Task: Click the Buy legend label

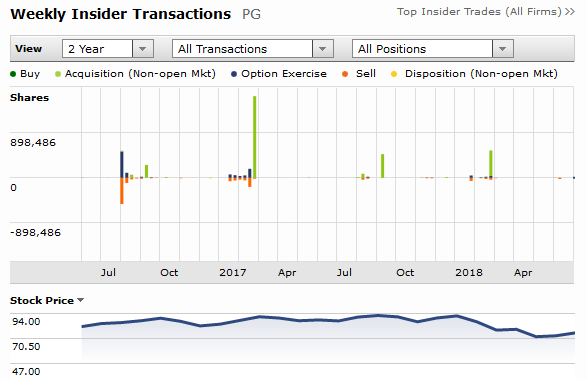Action: point(30,74)
